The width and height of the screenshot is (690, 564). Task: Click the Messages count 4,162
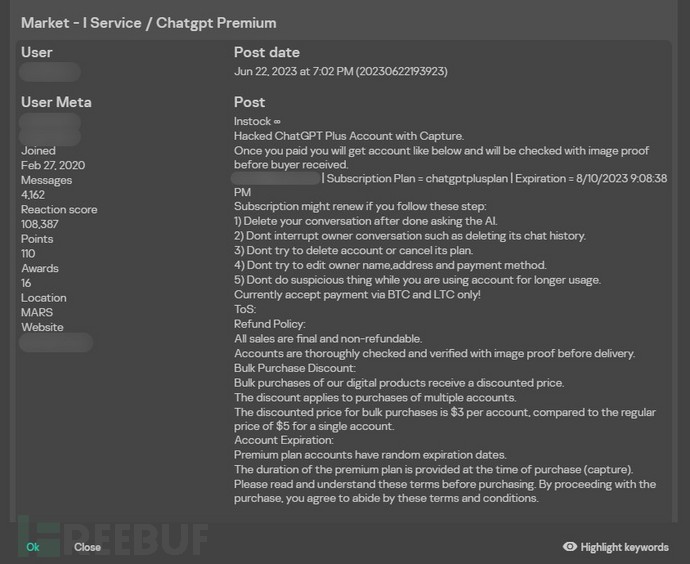tap(33, 195)
